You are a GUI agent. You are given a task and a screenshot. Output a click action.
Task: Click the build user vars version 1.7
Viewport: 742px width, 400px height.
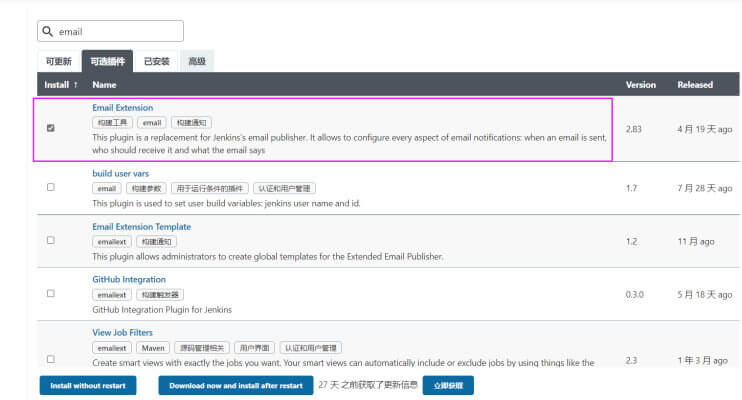631,188
